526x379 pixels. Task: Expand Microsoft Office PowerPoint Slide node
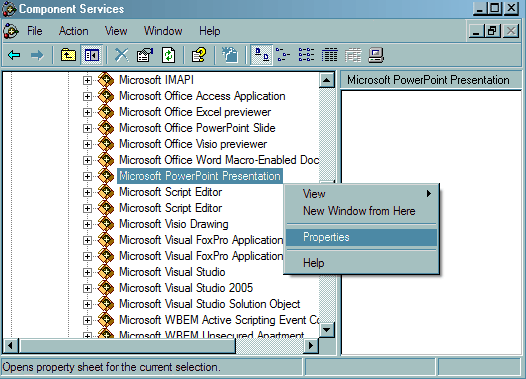(x=87, y=128)
